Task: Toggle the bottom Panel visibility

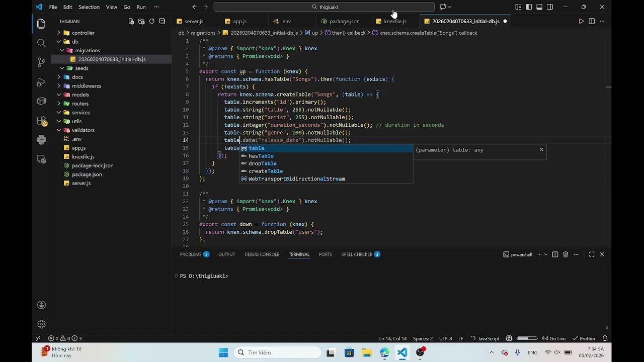Action: click(x=539, y=7)
